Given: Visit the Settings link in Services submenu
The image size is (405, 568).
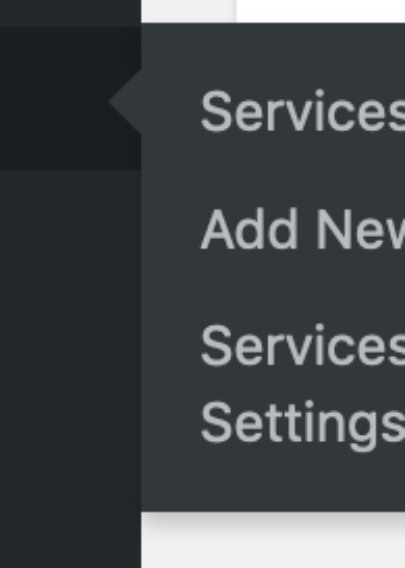Looking at the screenshot, I should [303, 426].
